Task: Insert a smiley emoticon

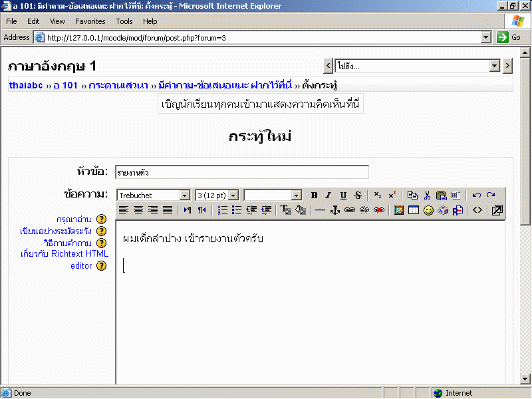Action: [x=428, y=210]
